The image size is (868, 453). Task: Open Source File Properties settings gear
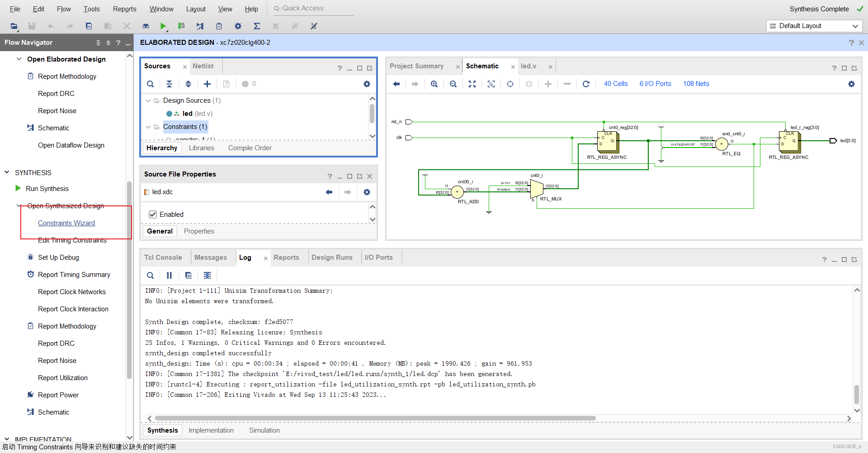(367, 192)
